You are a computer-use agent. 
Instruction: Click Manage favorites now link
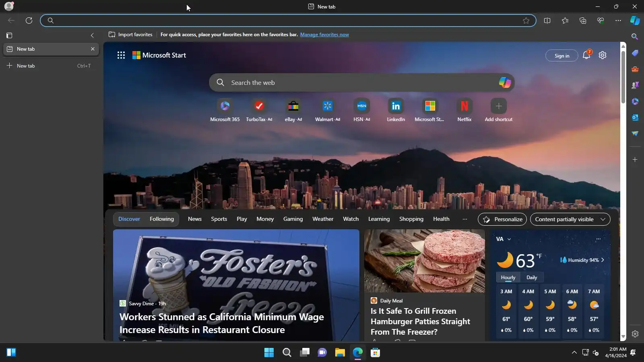(324, 35)
